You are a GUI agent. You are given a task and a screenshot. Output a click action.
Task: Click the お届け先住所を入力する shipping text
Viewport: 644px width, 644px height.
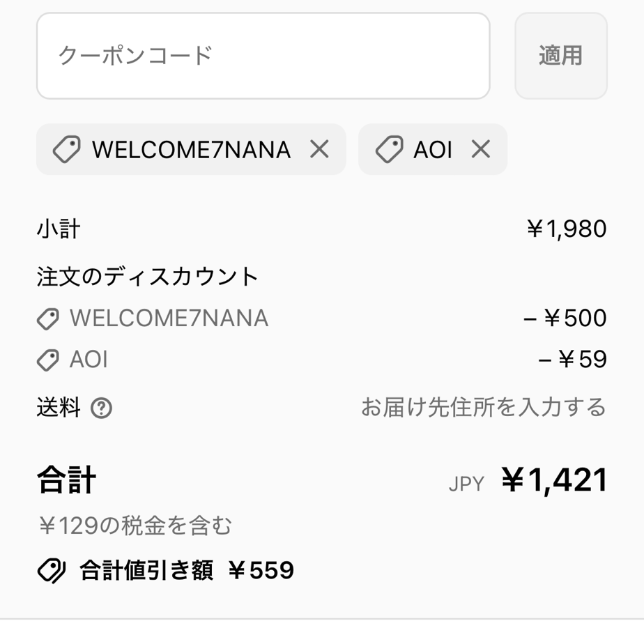pyautogui.click(x=483, y=407)
